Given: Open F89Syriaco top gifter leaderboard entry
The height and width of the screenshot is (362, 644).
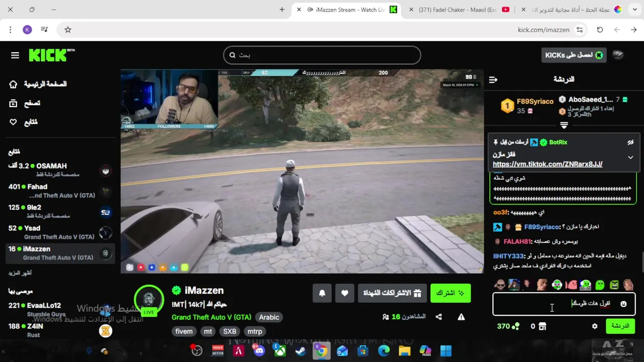Looking at the screenshot, I should [x=527, y=106].
